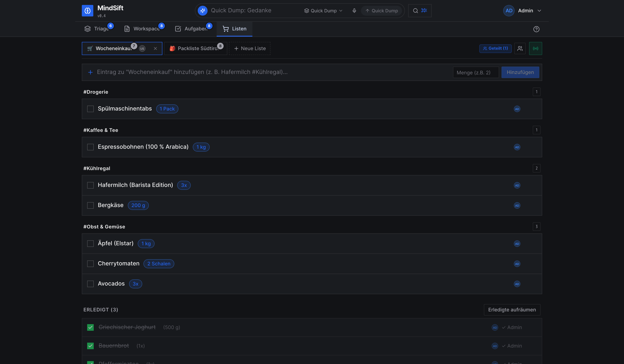Click the green live sync broadcast icon
624x364 pixels.
pos(535,48)
